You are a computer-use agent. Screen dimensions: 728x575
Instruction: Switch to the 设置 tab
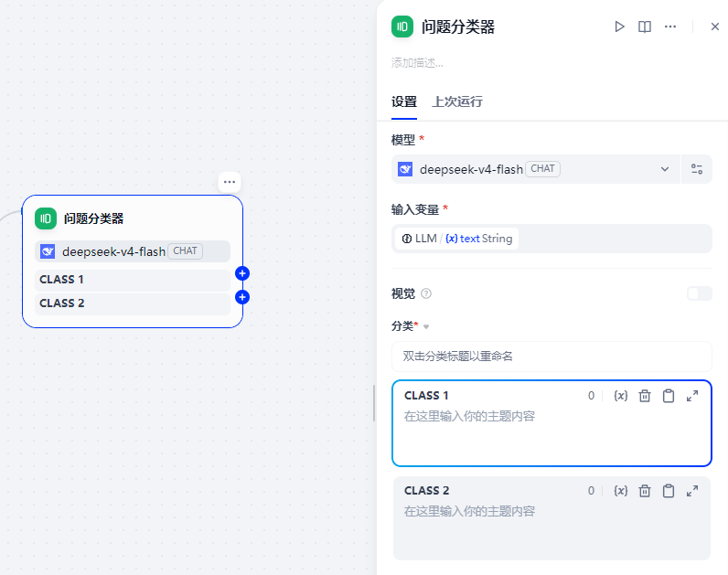click(404, 101)
